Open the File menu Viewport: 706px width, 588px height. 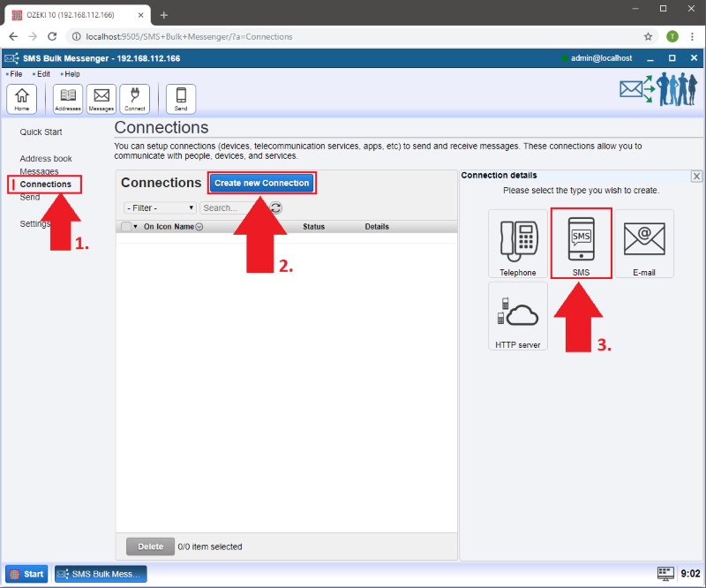tap(16, 74)
